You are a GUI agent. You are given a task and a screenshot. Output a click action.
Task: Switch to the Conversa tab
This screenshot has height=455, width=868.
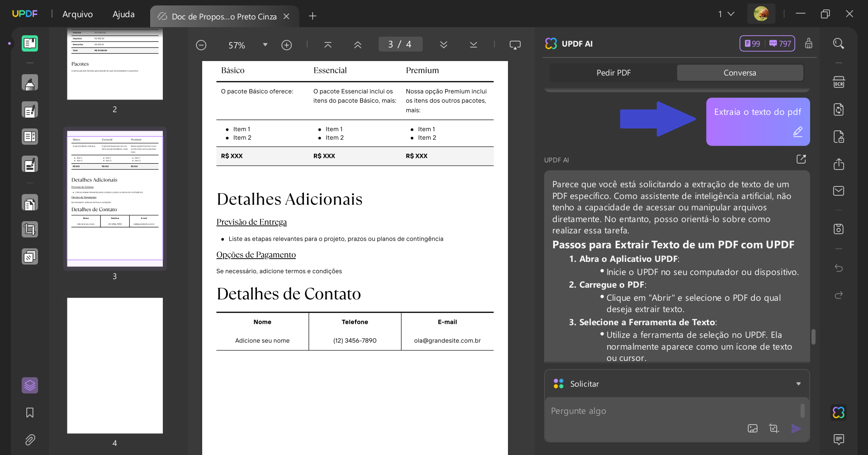(740, 73)
